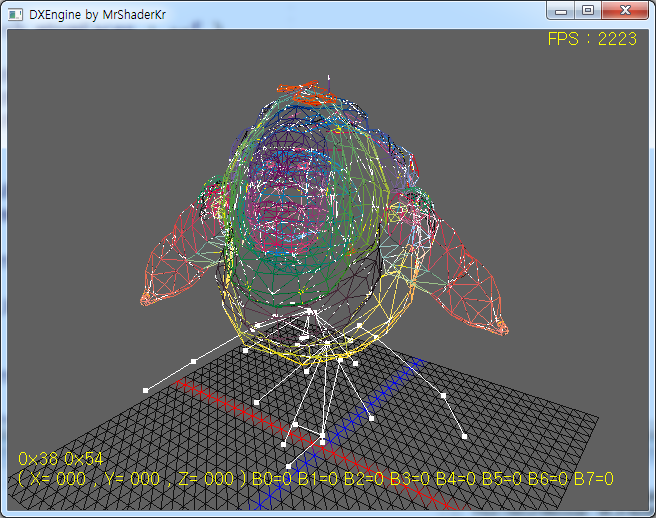
Task: Click the DXEngine application icon in title bar
Action: coord(15,15)
